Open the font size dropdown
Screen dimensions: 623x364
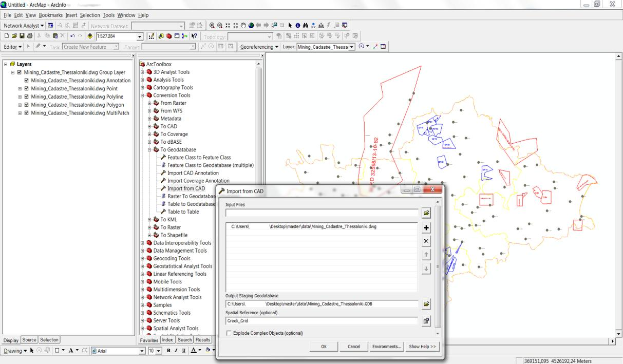(158, 352)
